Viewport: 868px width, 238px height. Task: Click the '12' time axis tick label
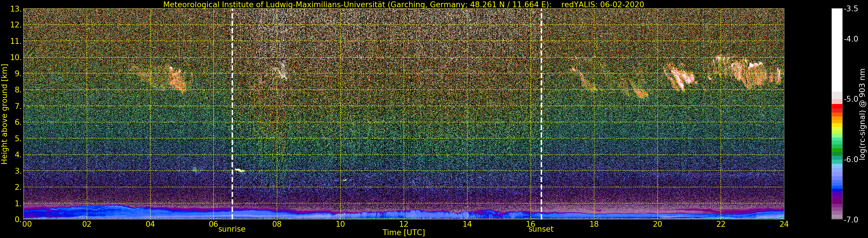(404, 224)
